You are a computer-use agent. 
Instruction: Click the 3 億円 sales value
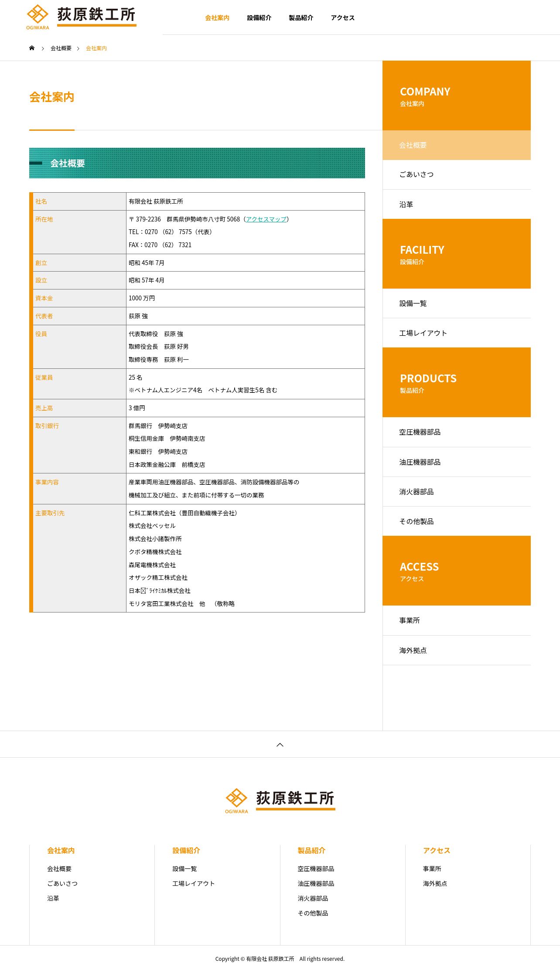click(x=137, y=408)
